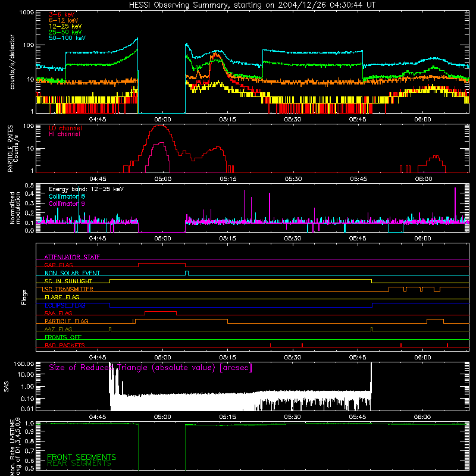This screenshot has height=476, width=476.
Task: Pick the cyan 50-100 keV legend label
Action: click(67, 38)
